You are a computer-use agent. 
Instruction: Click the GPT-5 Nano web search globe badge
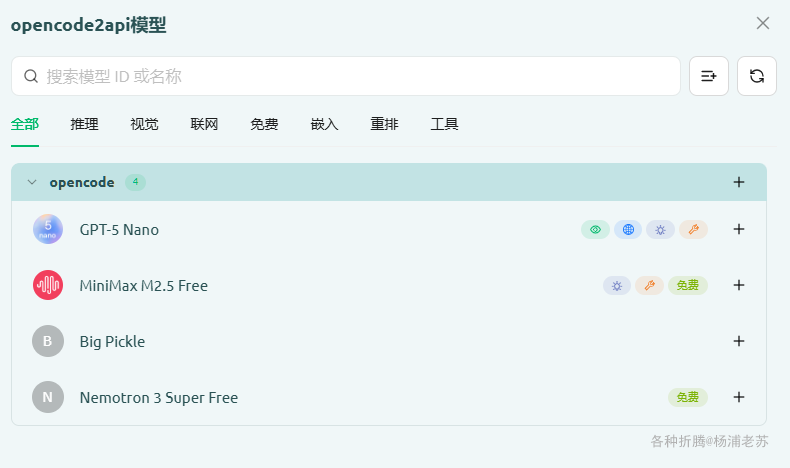pos(628,229)
